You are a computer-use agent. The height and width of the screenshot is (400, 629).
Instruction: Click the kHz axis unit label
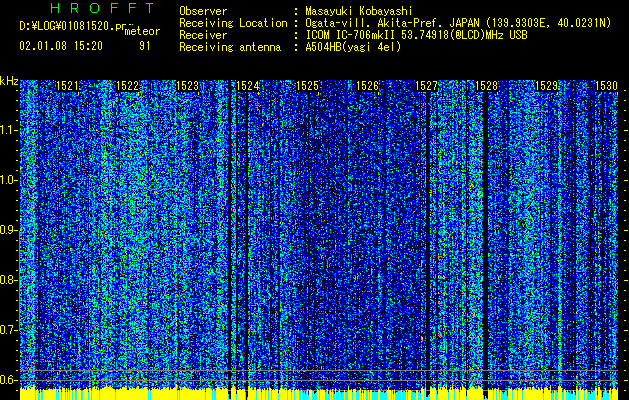pyautogui.click(x=9, y=82)
